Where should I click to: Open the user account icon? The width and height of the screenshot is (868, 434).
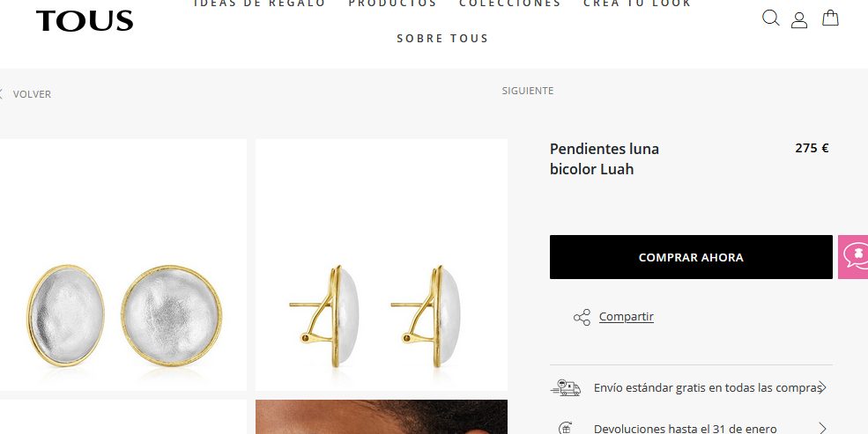(798, 20)
